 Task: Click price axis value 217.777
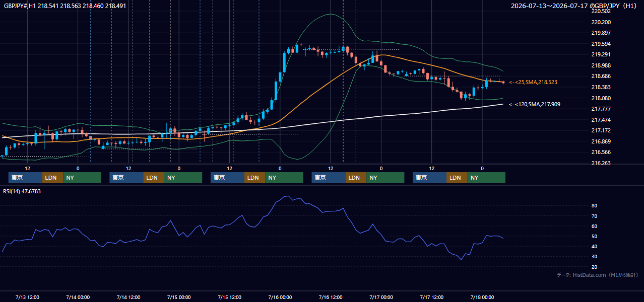pyautogui.click(x=601, y=109)
